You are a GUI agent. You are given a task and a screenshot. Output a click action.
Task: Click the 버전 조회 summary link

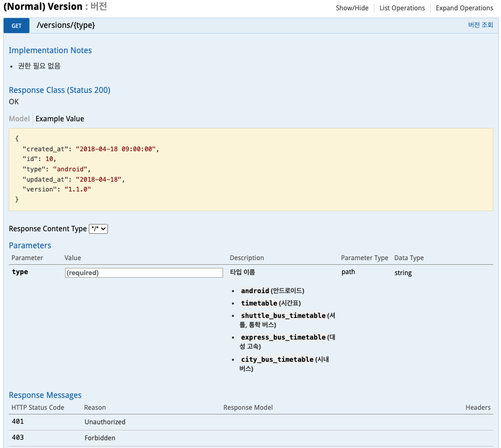(x=480, y=25)
